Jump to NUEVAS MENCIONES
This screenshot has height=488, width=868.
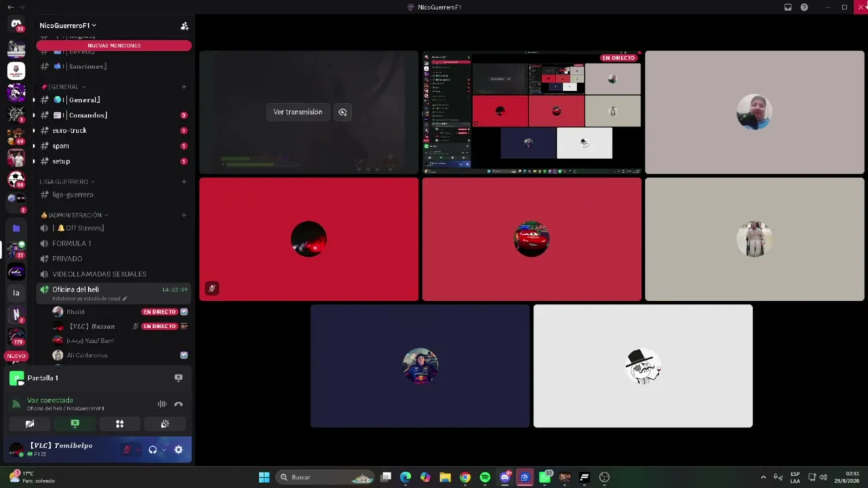click(114, 45)
